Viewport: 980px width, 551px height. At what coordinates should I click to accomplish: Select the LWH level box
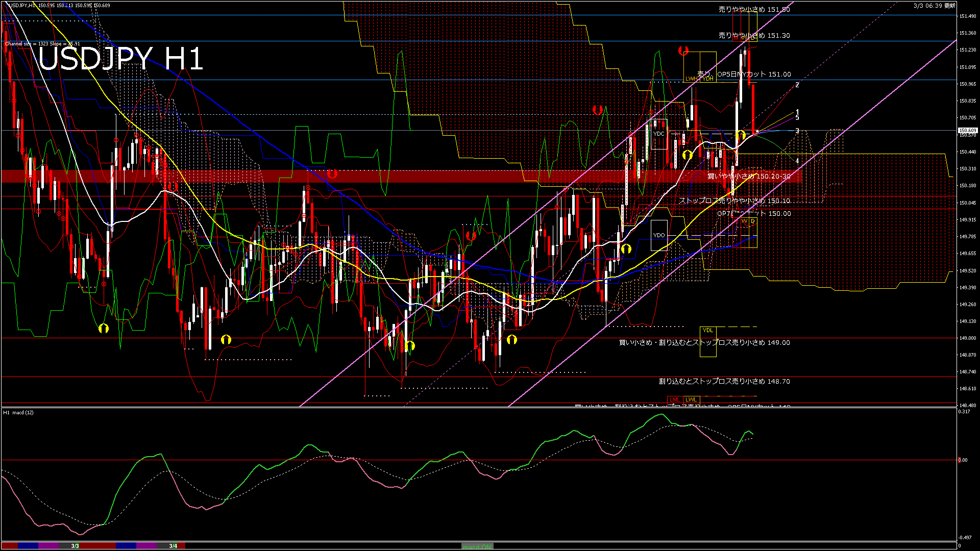[x=691, y=79]
